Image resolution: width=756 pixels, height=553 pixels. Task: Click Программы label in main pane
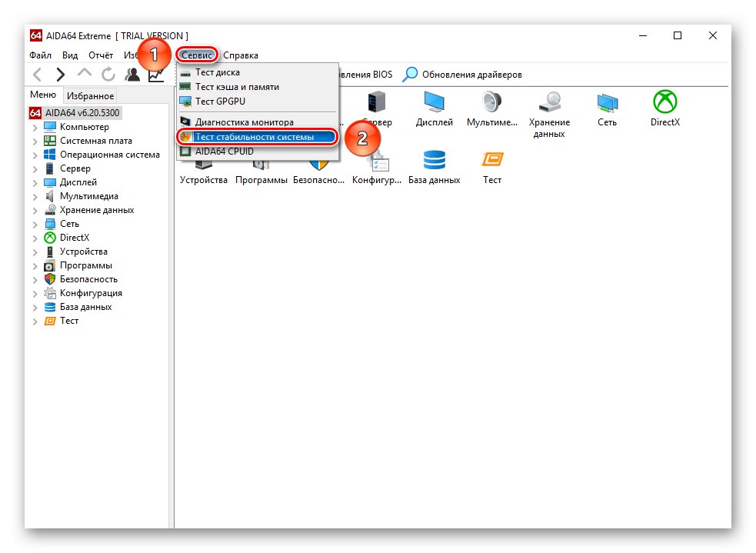261,180
